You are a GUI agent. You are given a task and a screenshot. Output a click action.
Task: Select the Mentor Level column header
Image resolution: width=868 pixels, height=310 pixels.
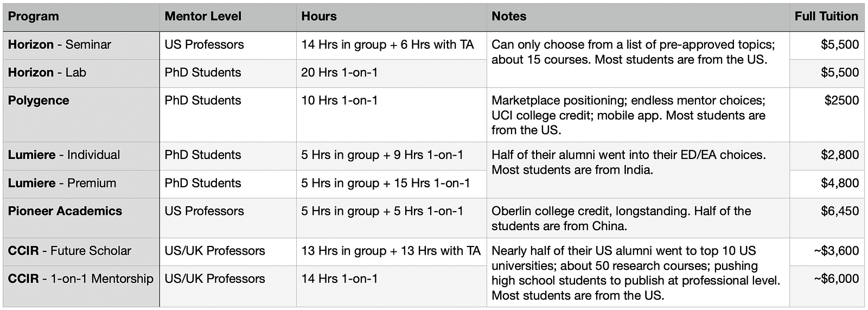(x=228, y=17)
